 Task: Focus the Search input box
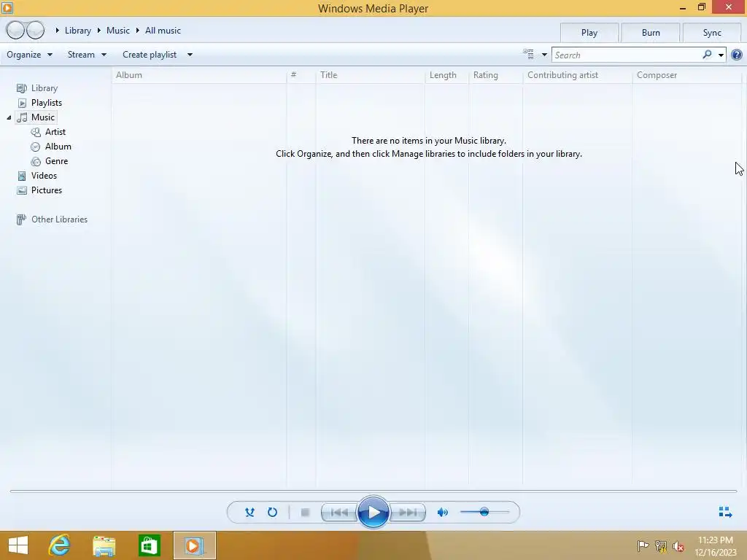point(627,55)
